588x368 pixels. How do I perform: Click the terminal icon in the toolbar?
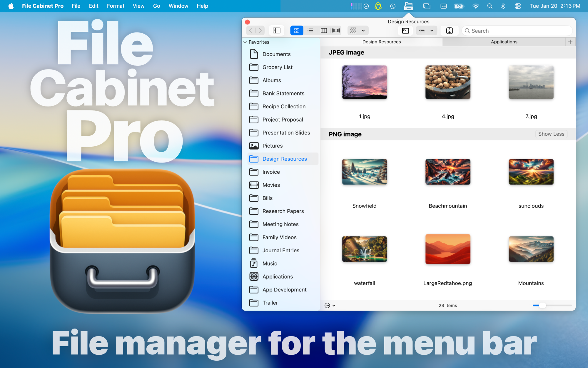(x=405, y=30)
